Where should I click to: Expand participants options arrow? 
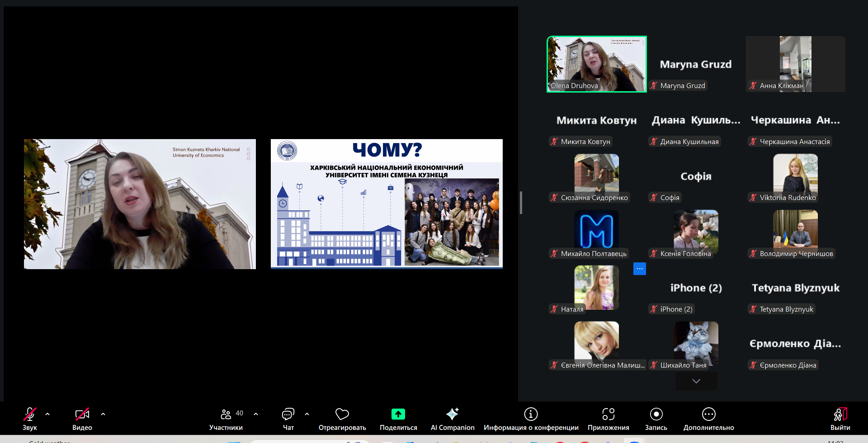pyautogui.click(x=256, y=414)
